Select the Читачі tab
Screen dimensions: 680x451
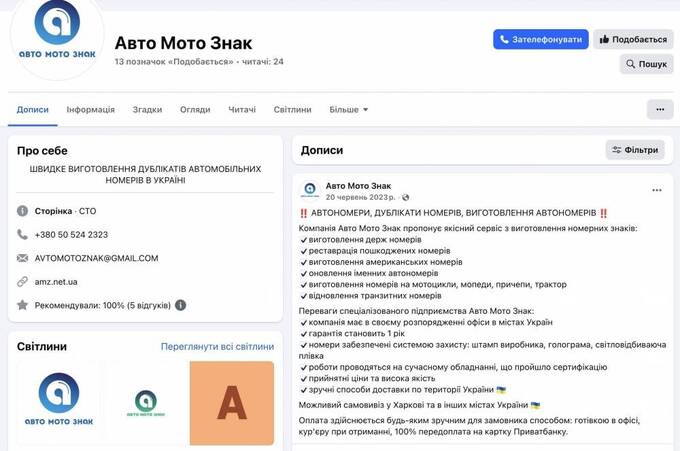(x=242, y=109)
